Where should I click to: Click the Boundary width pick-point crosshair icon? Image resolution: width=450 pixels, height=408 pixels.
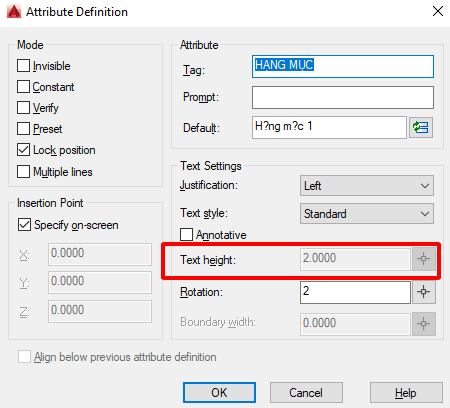[423, 323]
